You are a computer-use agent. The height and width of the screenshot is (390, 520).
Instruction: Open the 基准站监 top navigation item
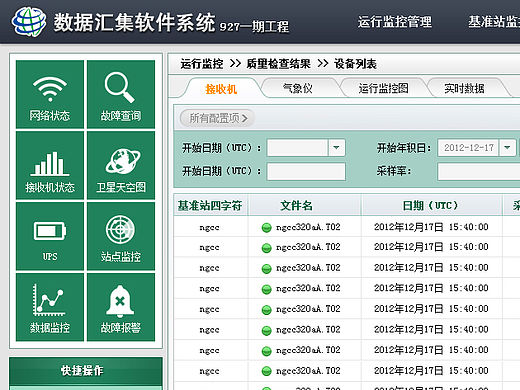[494, 22]
